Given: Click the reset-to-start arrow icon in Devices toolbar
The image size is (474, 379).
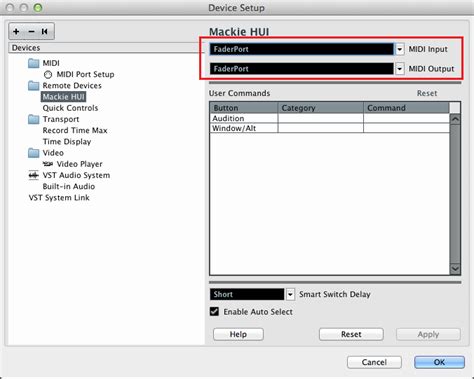Looking at the screenshot, I should [45, 32].
